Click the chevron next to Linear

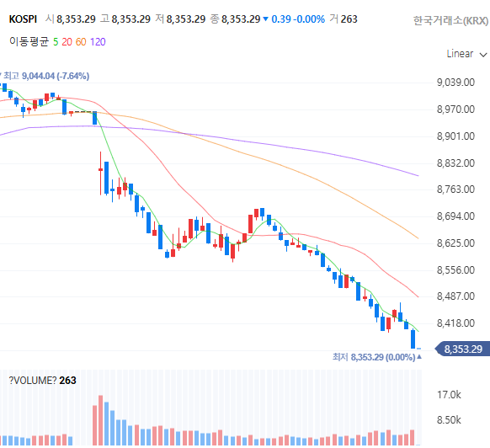[483, 55]
